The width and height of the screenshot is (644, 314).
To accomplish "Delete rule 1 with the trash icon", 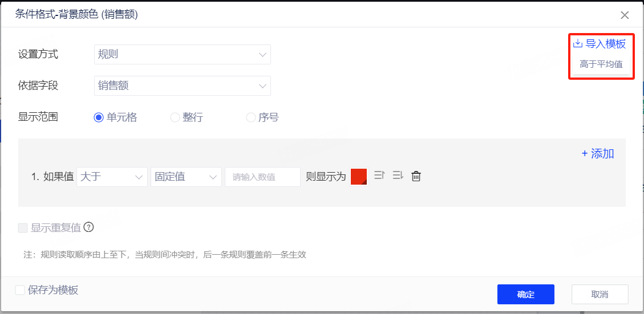I will tap(416, 177).
